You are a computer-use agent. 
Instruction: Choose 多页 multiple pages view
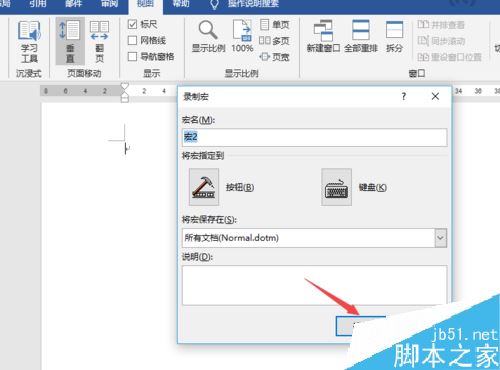[x=274, y=41]
